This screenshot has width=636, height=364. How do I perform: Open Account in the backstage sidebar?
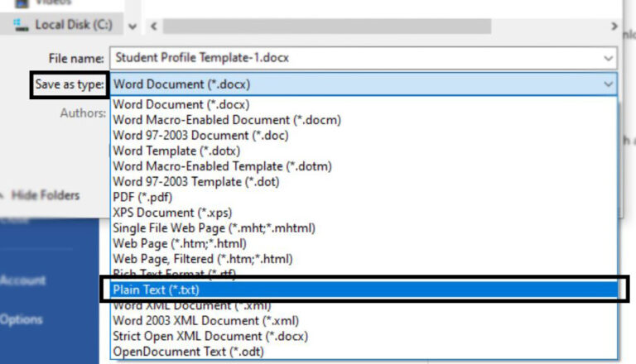23,280
